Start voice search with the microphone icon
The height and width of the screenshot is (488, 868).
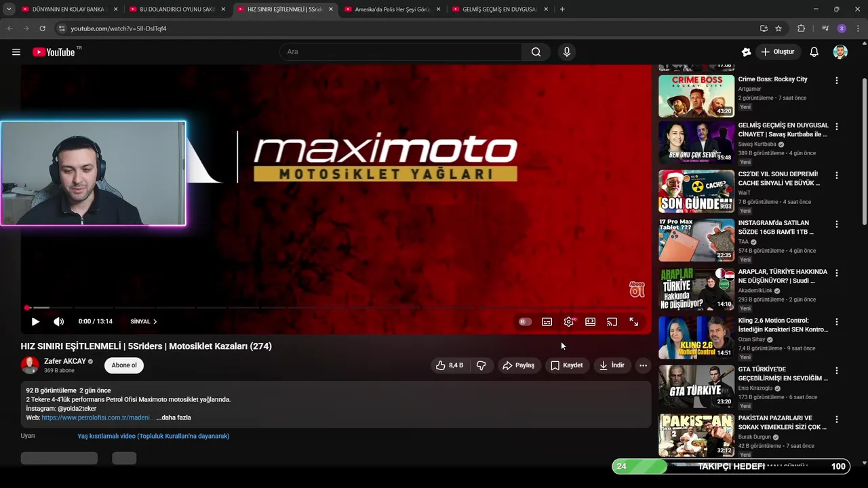tap(567, 52)
